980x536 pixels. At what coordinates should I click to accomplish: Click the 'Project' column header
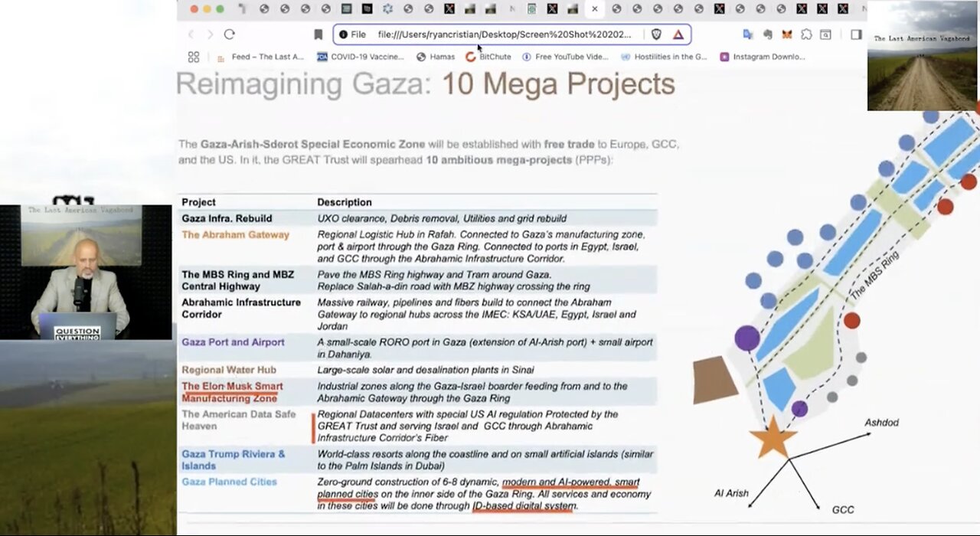[198, 202]
